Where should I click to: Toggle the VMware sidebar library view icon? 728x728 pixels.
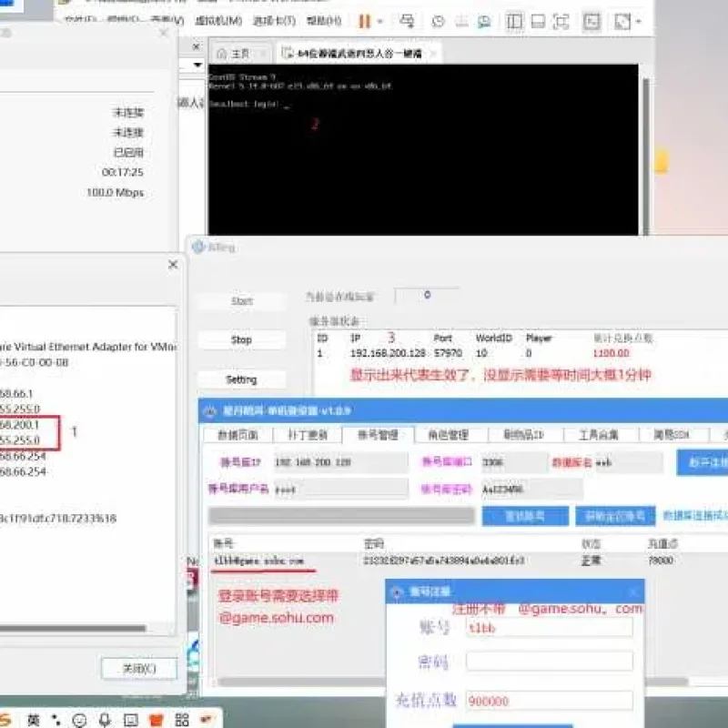(x=514, y=21)
